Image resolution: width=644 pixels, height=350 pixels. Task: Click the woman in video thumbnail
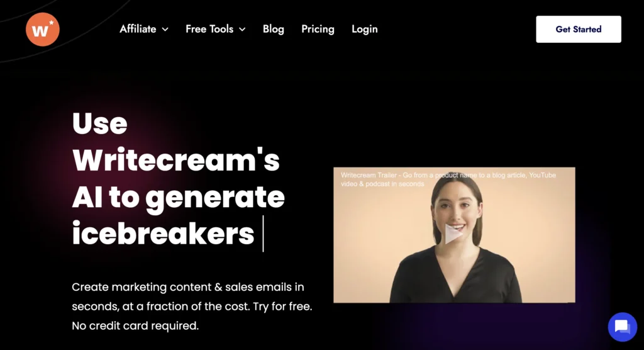click(456, 239)
